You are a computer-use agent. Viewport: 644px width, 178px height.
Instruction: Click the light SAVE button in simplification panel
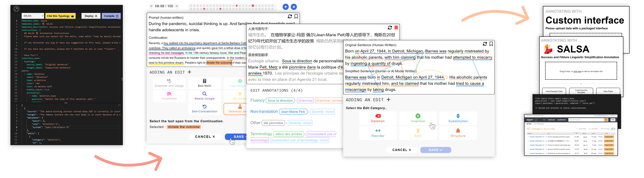click(x=435, y=150)
